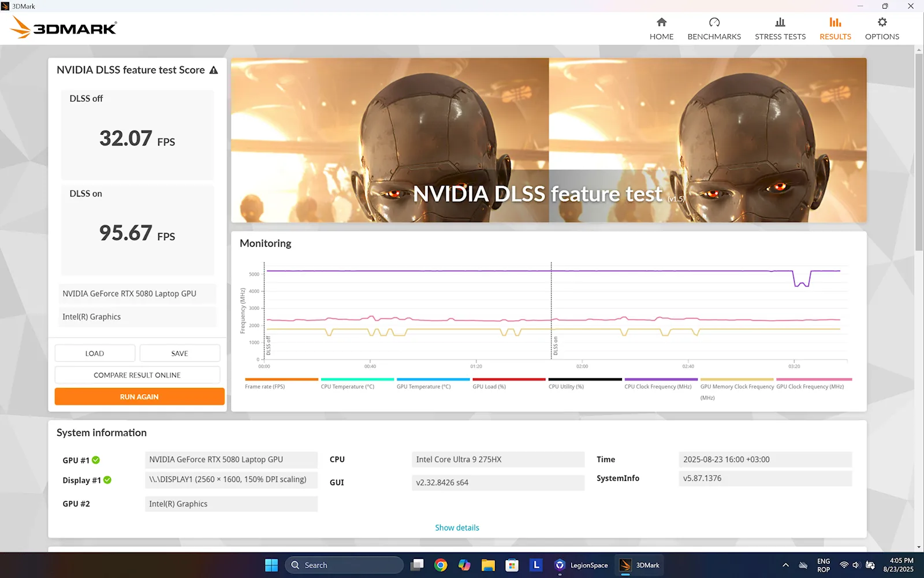Click Intel(R) Graphics row in score panel
924x578 pixels.
(137, 317)
